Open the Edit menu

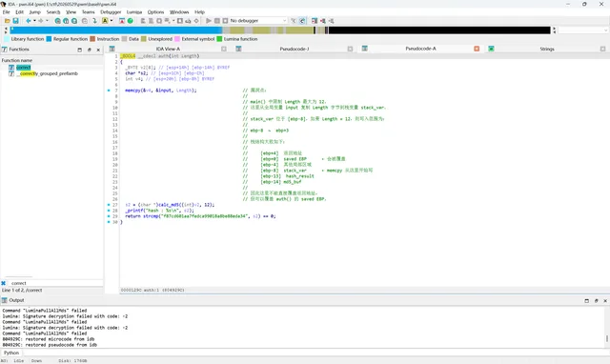click(x=19, y=12)
